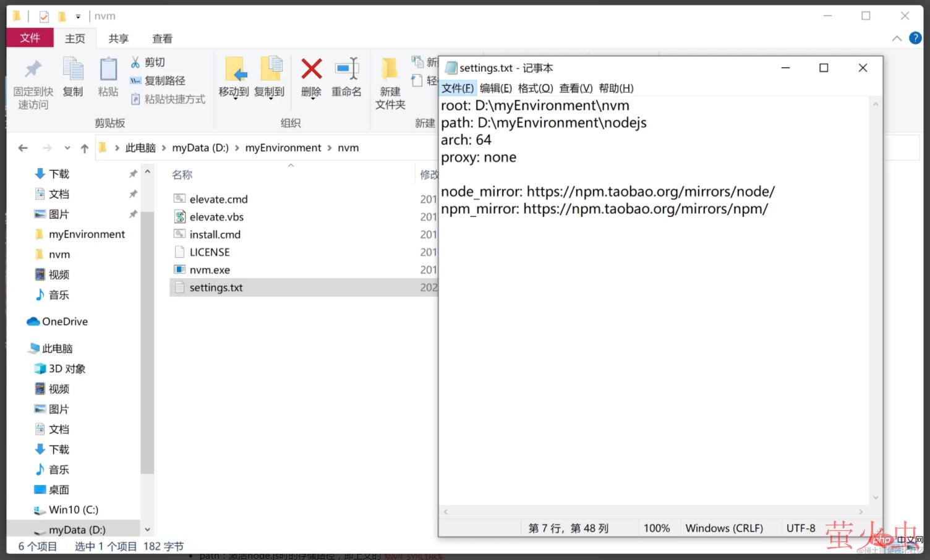Open the Notepad 格式(O) menu
Image resolution: width=930 pixels, height=560 pixels.
tap(535, 88)
